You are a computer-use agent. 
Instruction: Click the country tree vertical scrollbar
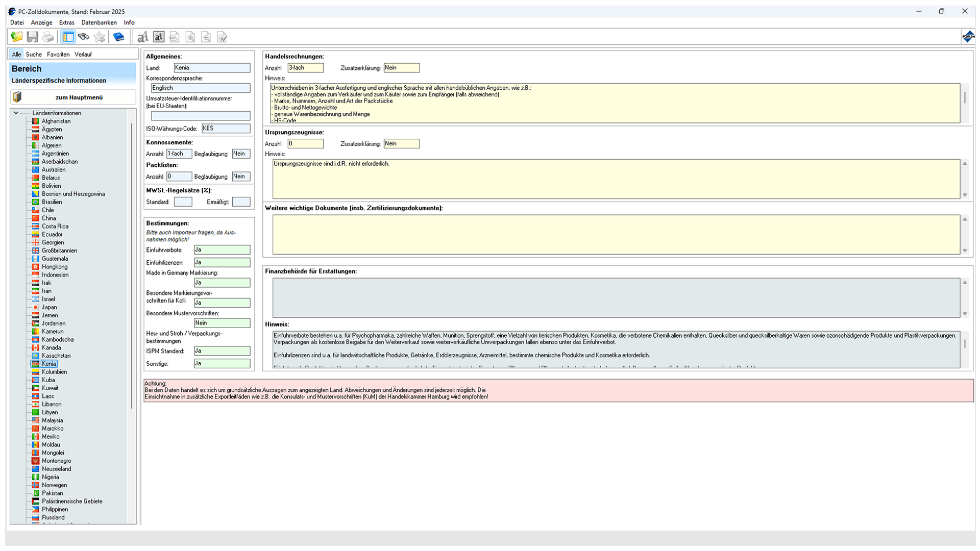132,265
